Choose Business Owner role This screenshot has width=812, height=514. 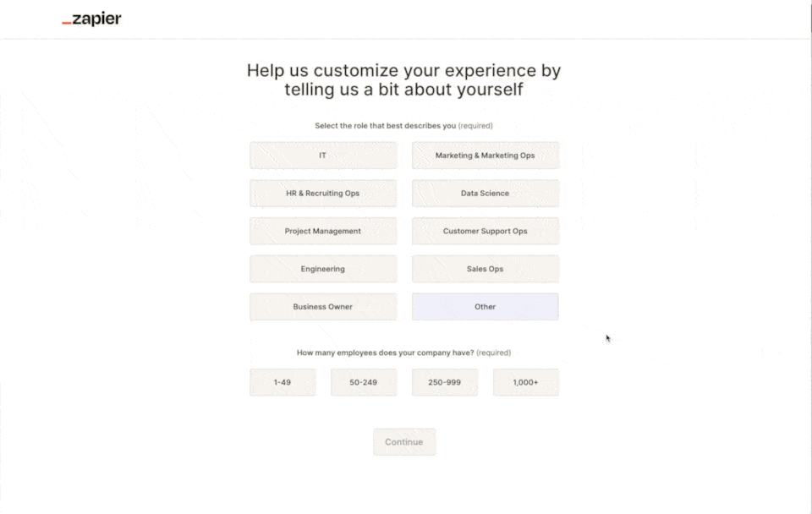click(323, 306)
